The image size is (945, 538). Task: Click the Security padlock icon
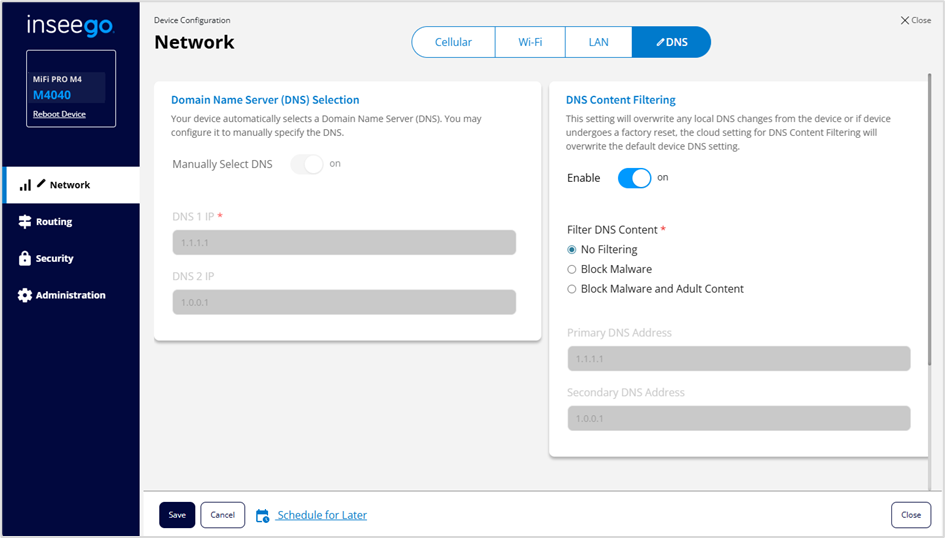tap(25, 258)
